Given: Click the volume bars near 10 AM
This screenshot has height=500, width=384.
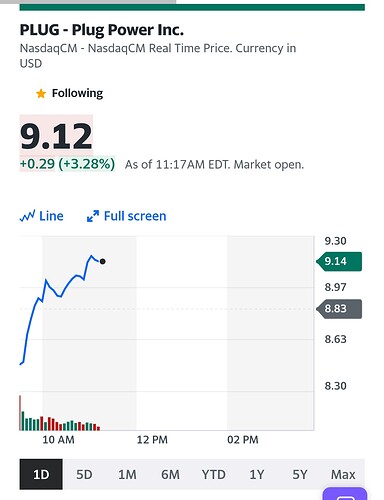Looking at the screenshot, I should tap(60, 413).
